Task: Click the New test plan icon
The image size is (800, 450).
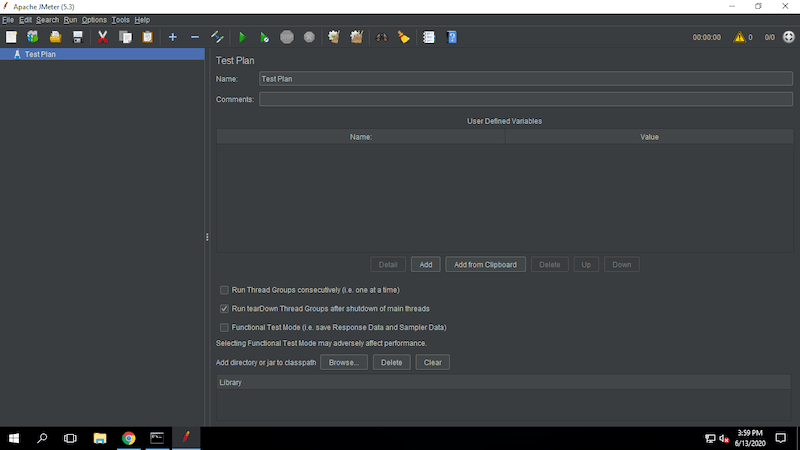Action: pos(11,37)
